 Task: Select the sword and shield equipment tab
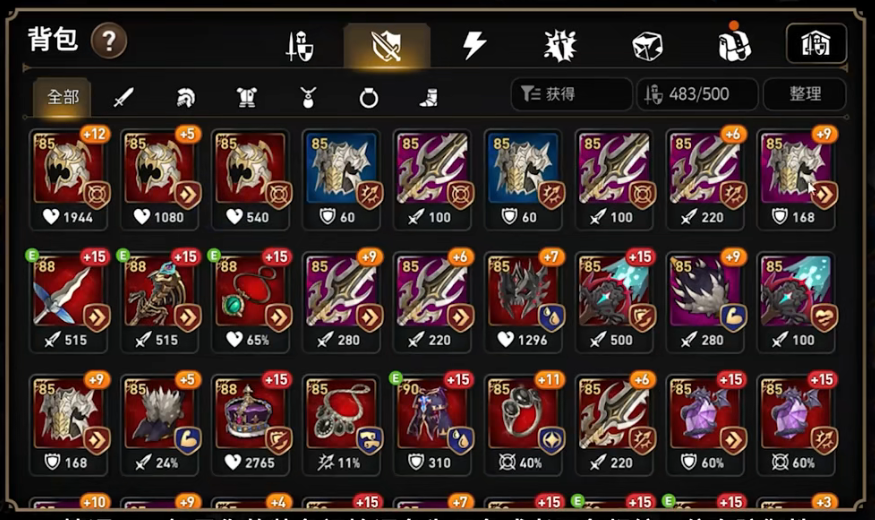[387, 46]
